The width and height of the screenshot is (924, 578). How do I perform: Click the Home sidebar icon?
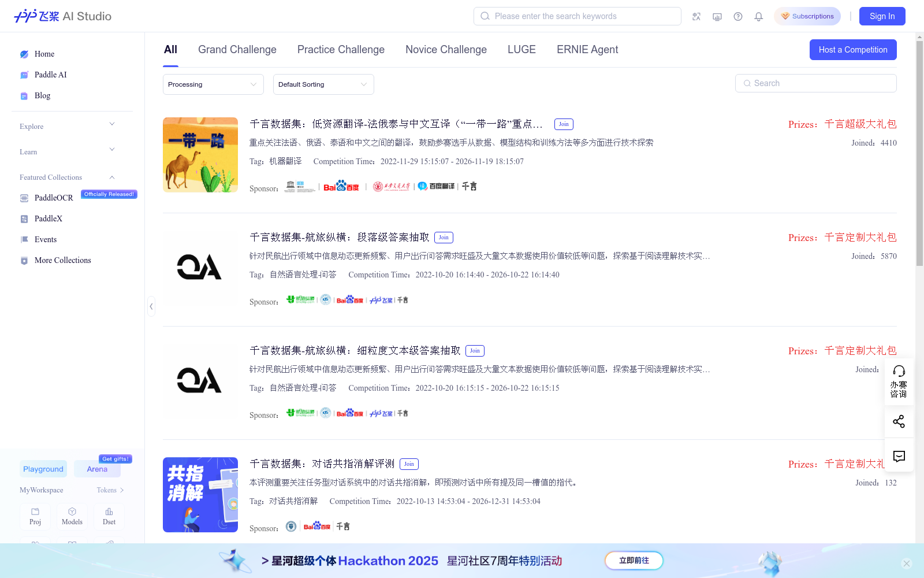24,54
